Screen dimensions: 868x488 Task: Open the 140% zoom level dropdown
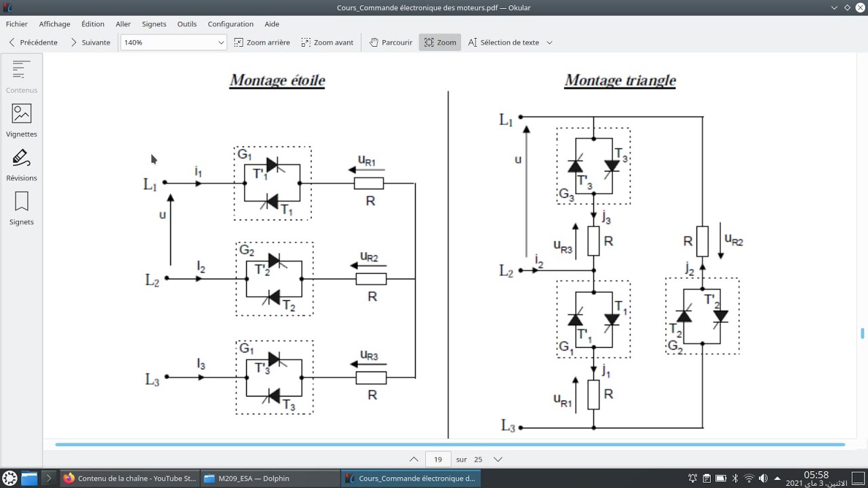[174, 42]
